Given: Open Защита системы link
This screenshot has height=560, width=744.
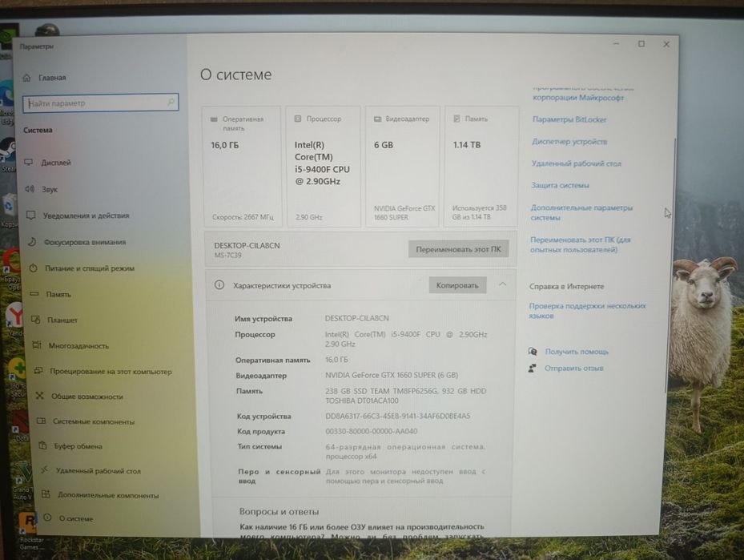Looking at the screenshot, I should click(x=560, y=185).
